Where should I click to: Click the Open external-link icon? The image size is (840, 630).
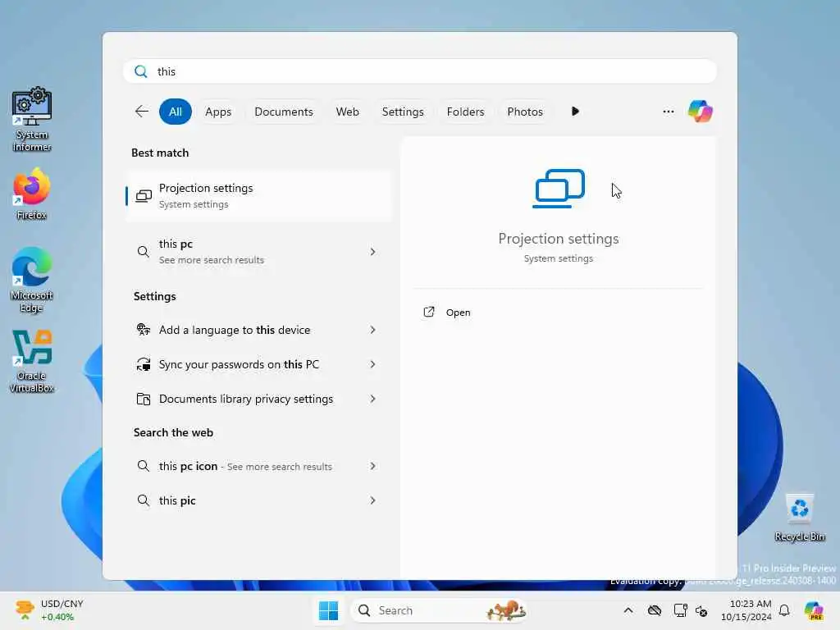[428, 312]
